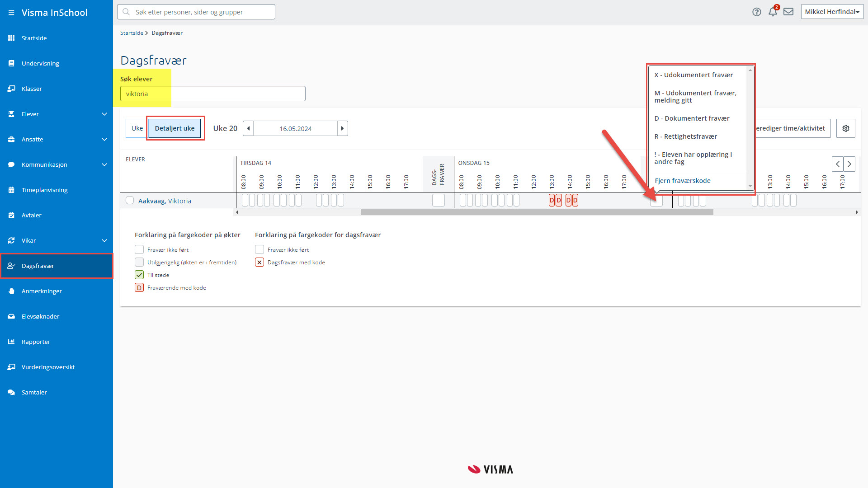The width and height of the screenshot is (868, 488).
Task: Click the previous days chevron button
Action: pyautogui.click(x=837, y=164)
